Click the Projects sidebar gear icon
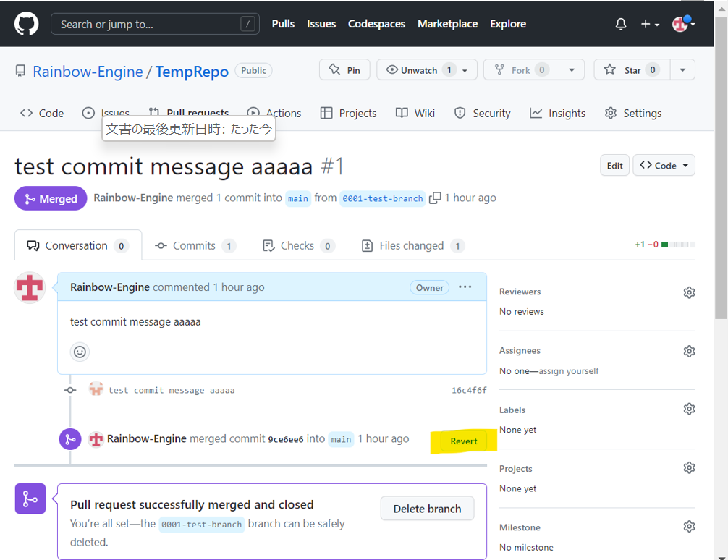728x560 pixels. point(689,467)
